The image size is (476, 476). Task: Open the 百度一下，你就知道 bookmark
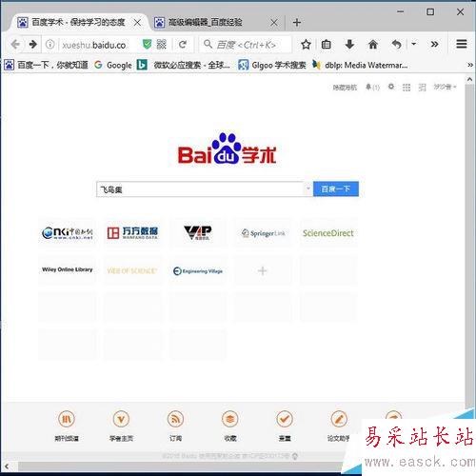coord(46,65)
